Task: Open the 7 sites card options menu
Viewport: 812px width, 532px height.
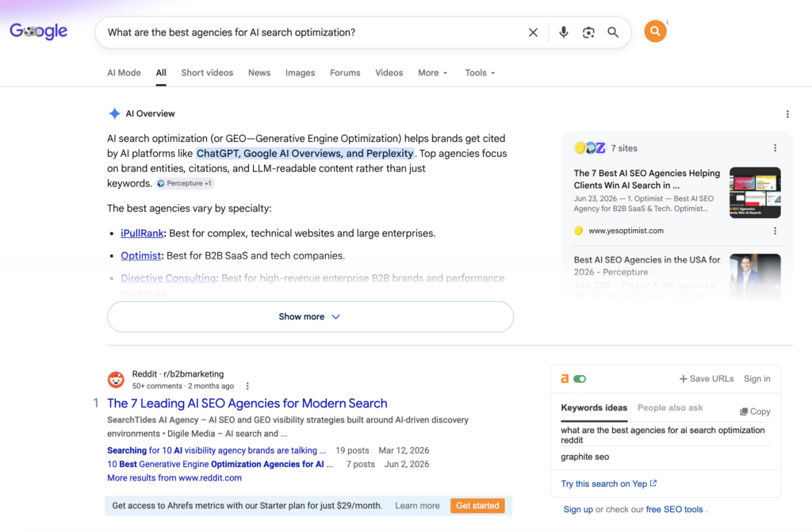Action: click(775, 148)
